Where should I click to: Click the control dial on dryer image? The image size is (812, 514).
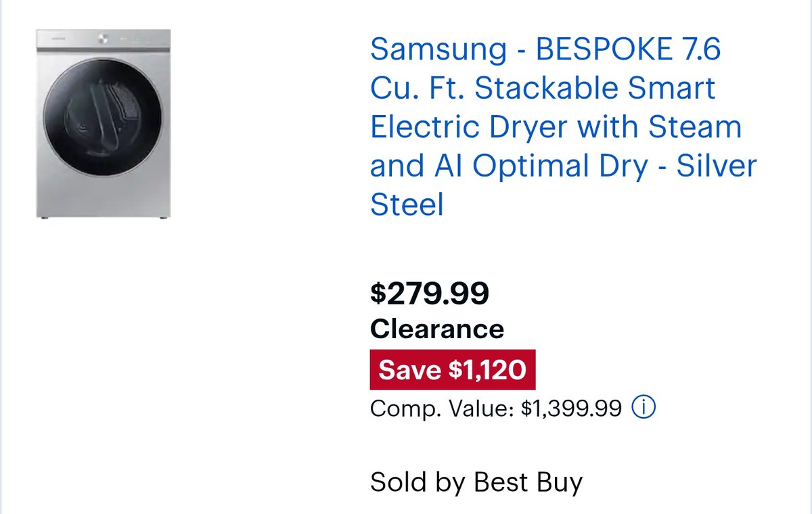coord(104,39)
